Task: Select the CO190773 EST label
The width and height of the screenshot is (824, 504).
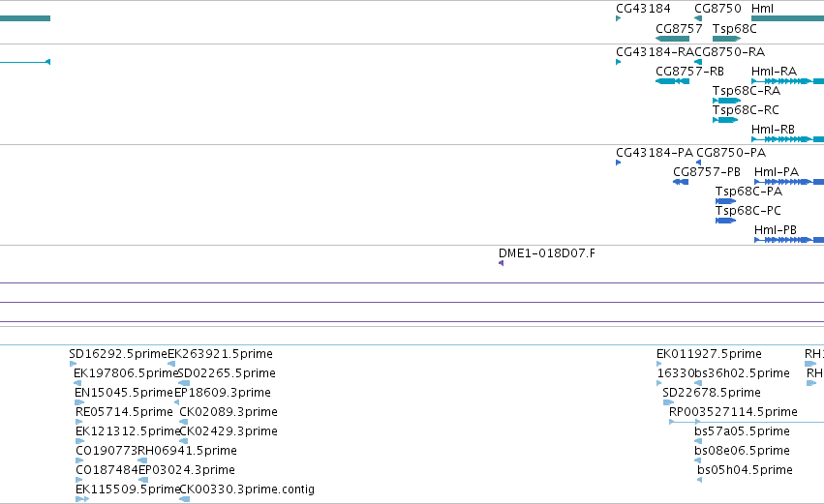Action: pyautogui.click(x=107, y=451)
